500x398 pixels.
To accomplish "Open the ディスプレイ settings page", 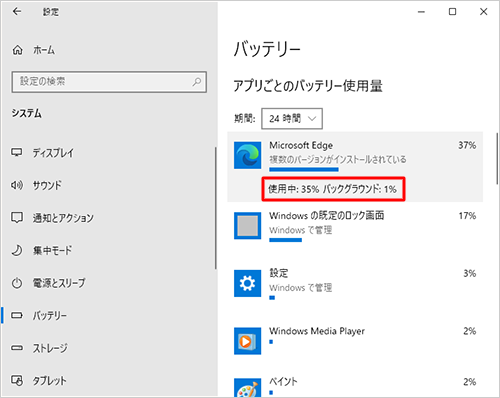I will coord(53,153).
